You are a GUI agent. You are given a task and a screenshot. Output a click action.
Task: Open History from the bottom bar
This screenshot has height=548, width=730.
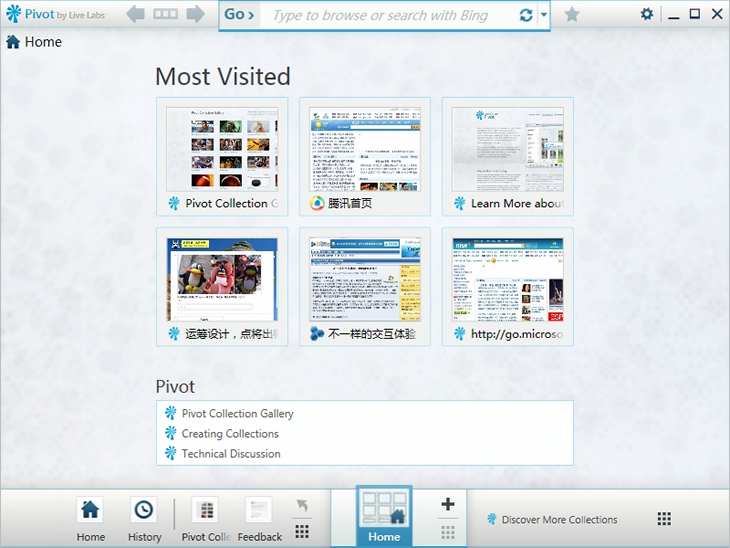pyautogui.click(x=144, y=520)
